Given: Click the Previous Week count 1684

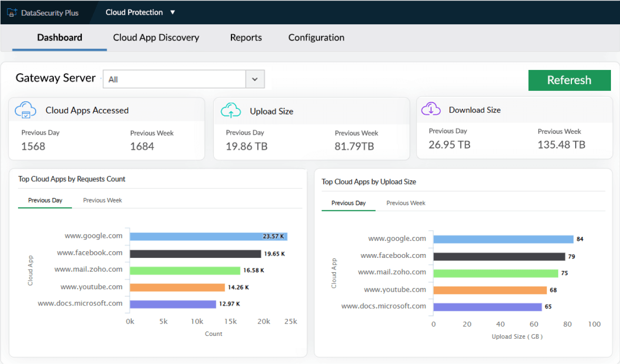Looking at the screenshot, I should 142,147.
